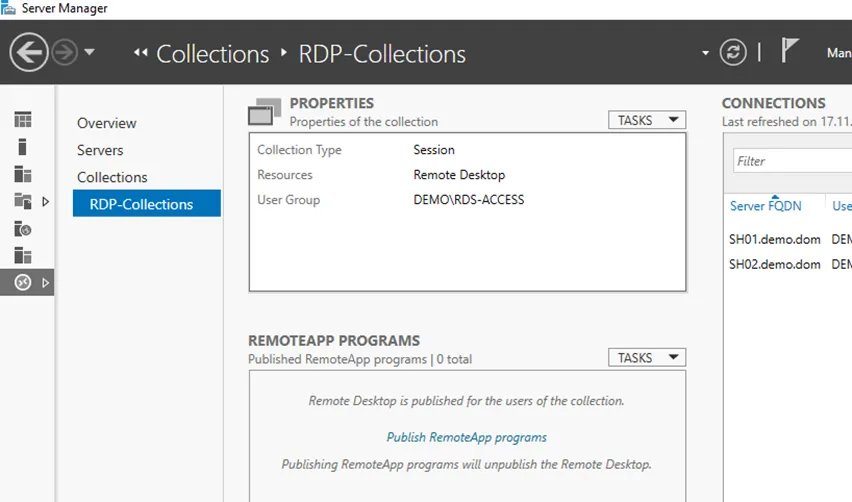Click the Resources value Remote Desktop

point(459,175)
